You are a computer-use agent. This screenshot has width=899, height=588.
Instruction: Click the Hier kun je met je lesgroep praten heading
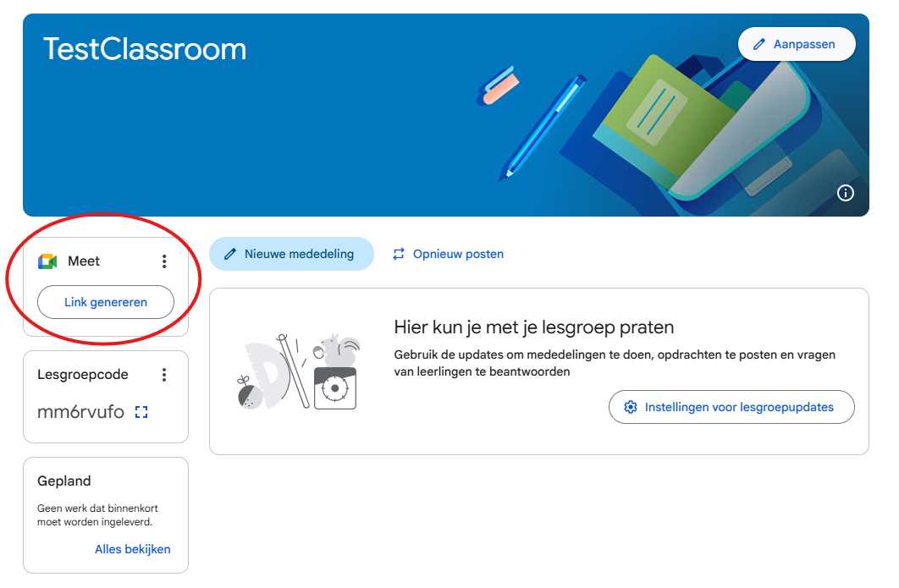(x=534, y=327)
